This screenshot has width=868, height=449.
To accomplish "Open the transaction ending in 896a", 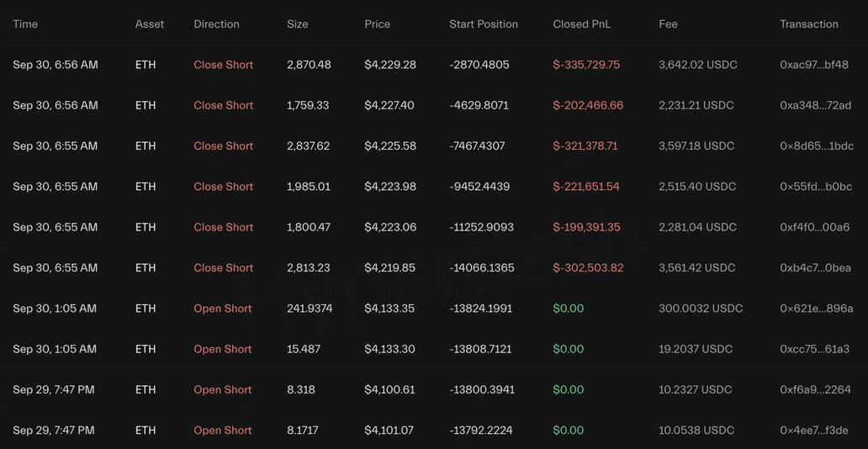I will pyautogui.click(x=816, y=309).
